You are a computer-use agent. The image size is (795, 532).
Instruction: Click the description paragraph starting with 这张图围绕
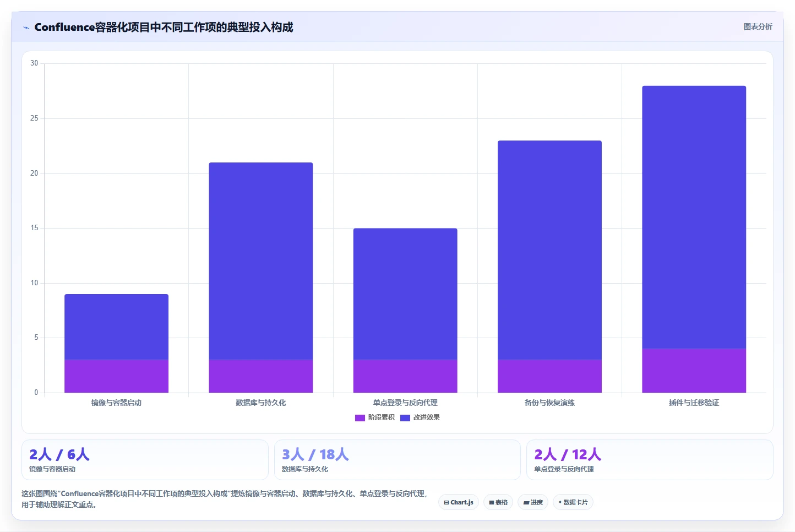point(225,499)
